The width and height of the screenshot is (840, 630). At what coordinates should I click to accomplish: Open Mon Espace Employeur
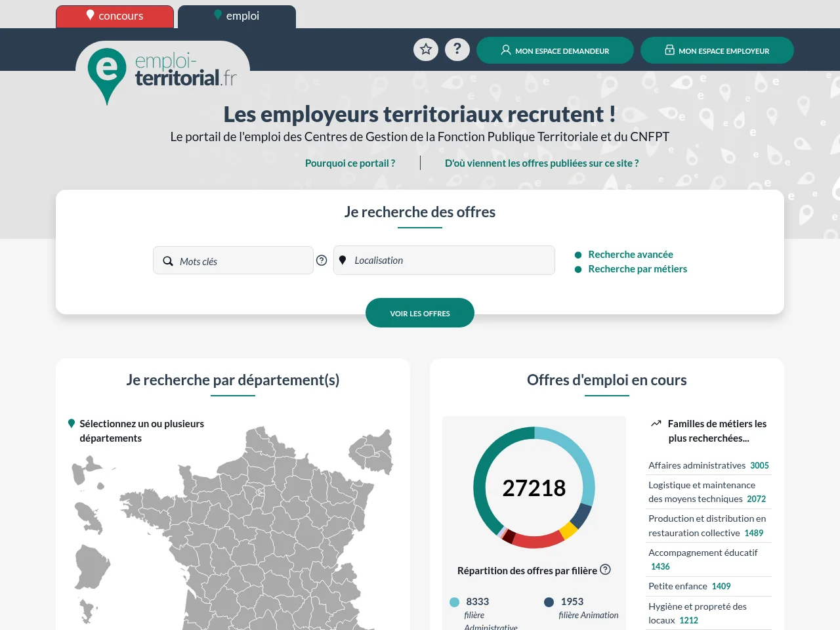point(717,51)
